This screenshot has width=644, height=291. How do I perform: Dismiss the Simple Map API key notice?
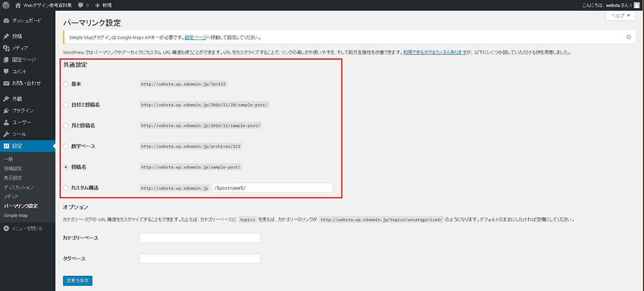click(x=628, y=38)
